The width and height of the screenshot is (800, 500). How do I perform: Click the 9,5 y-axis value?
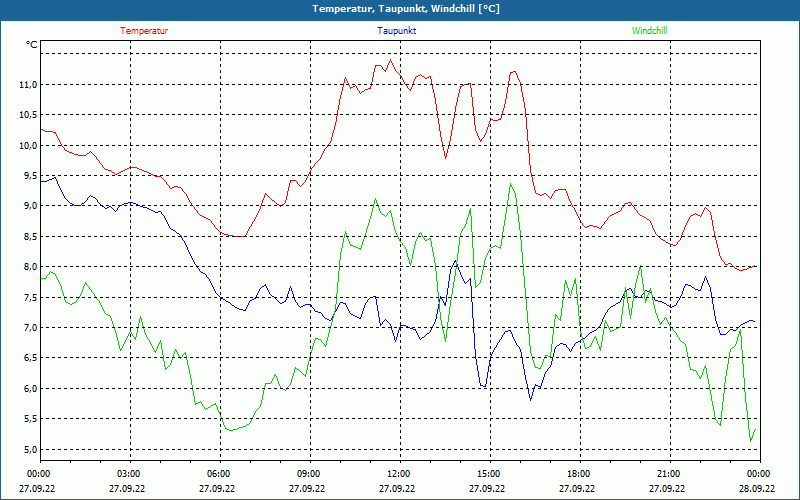tap(30, 176)
